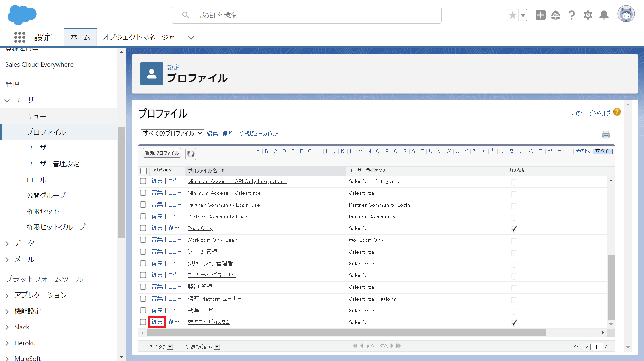Viewport: 644px width, 361px height.
Task: Switch to オブジェクトマネージャー tab
Action: [142, 37]
